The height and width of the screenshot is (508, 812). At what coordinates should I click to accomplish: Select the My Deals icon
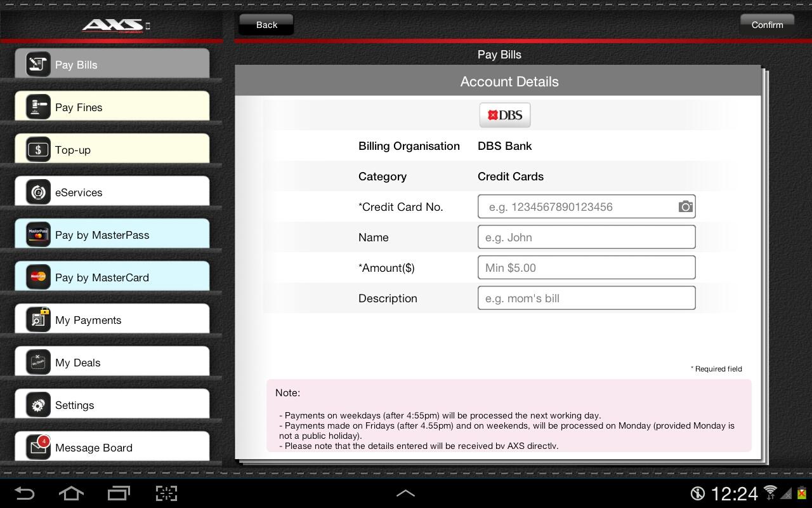point(37,362)
